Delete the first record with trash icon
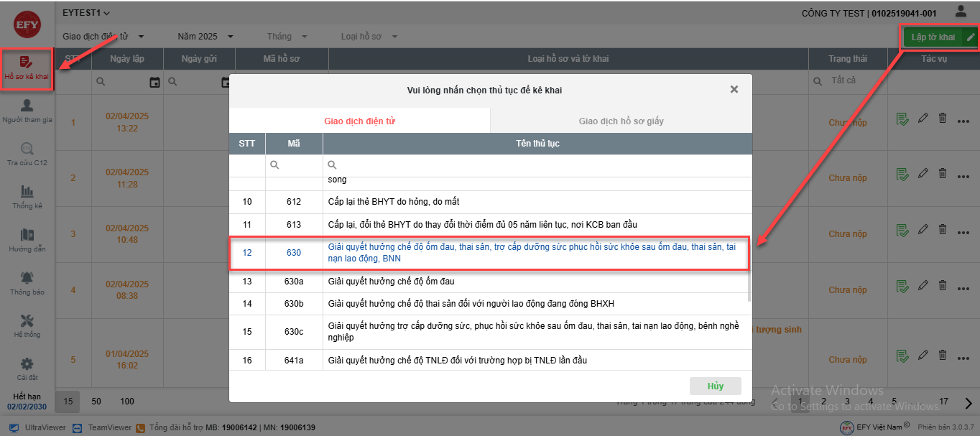This screenshot has width=980, height=436. click(943, 119)
